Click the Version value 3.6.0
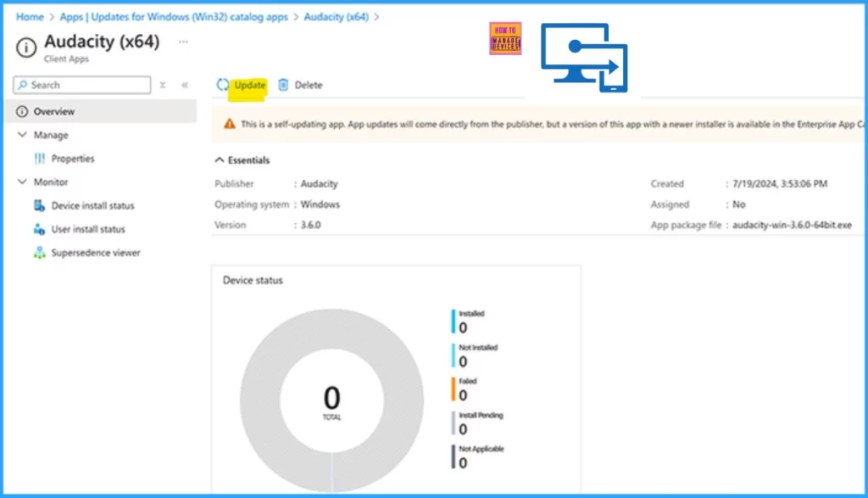This screenshot has height=498, width=868. 310,225
